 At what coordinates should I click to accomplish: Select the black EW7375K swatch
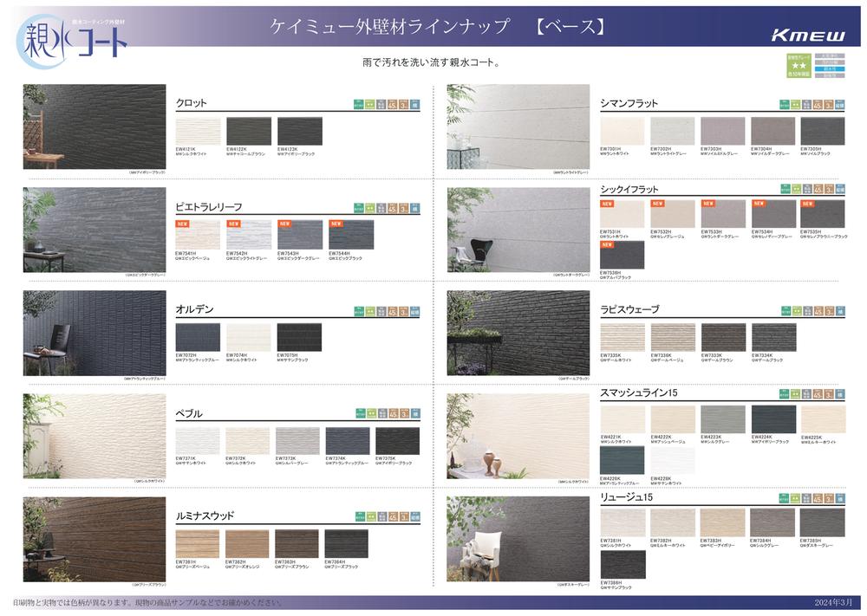[398, 441]
